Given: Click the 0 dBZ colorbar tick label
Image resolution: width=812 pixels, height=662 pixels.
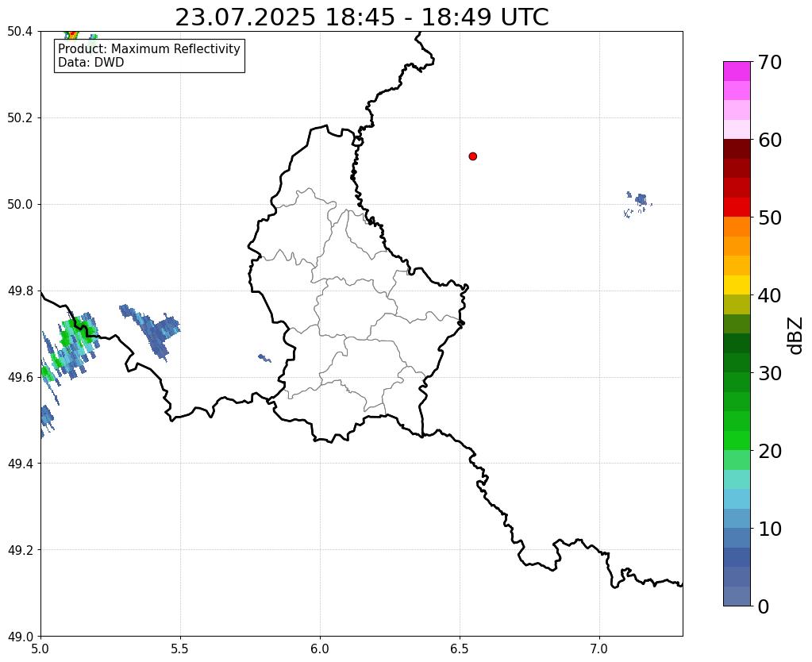Looking at the screenshot, I should point(764,606).
